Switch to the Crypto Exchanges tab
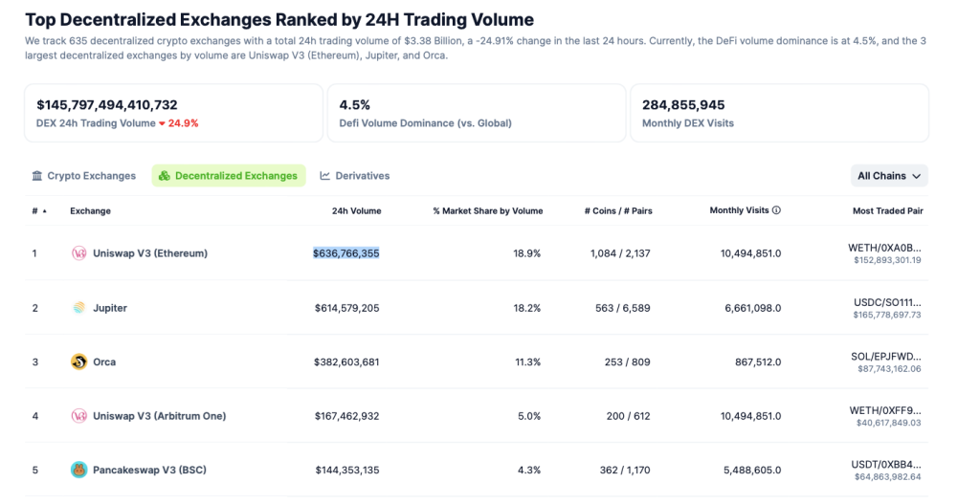This screenshot has width=980, height=504. tap(84, 176)
